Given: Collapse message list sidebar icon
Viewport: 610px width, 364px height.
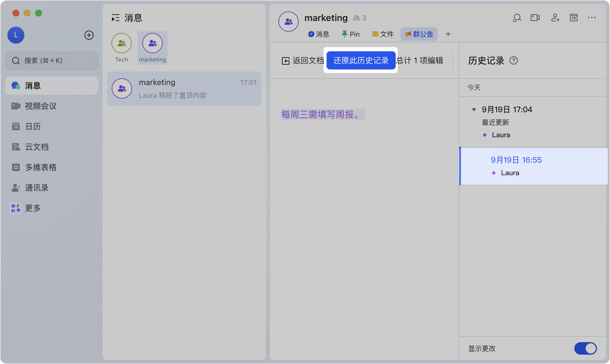Looking at the screenshot, I should [x=115, y=18].
